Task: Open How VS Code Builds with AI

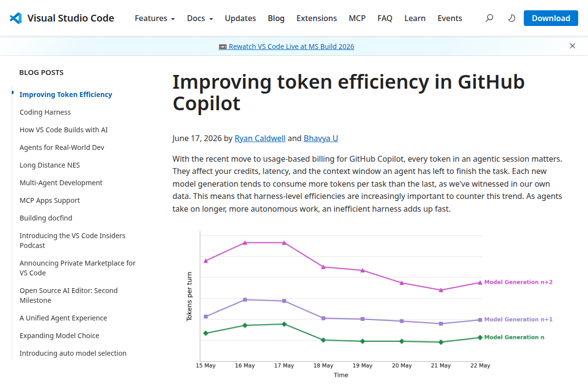Action: point(64,130)
